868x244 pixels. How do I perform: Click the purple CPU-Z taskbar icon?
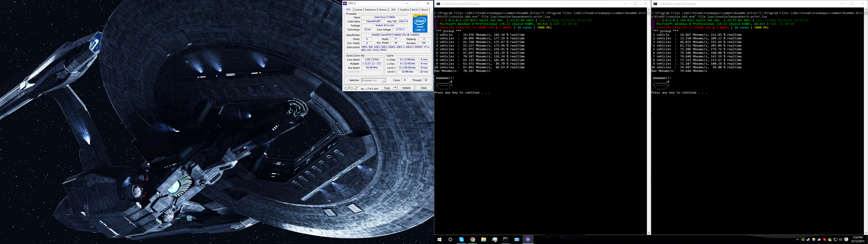[528, 240]
